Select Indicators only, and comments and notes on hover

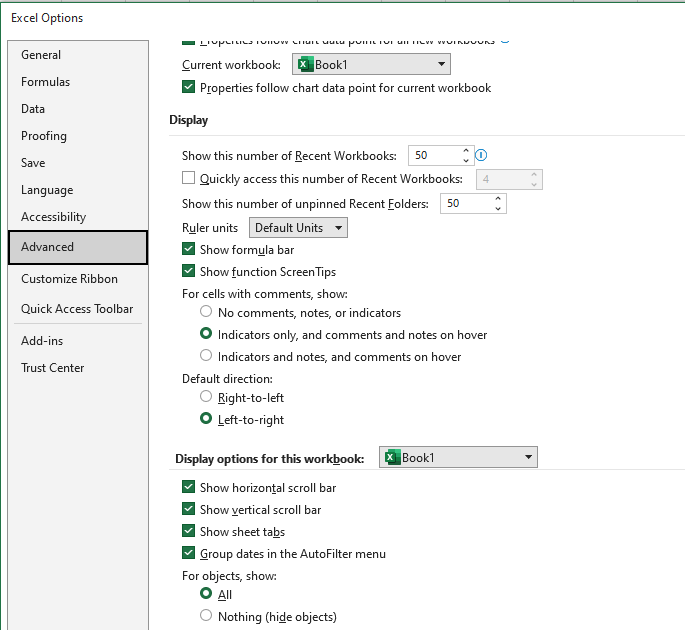(206, 333)
